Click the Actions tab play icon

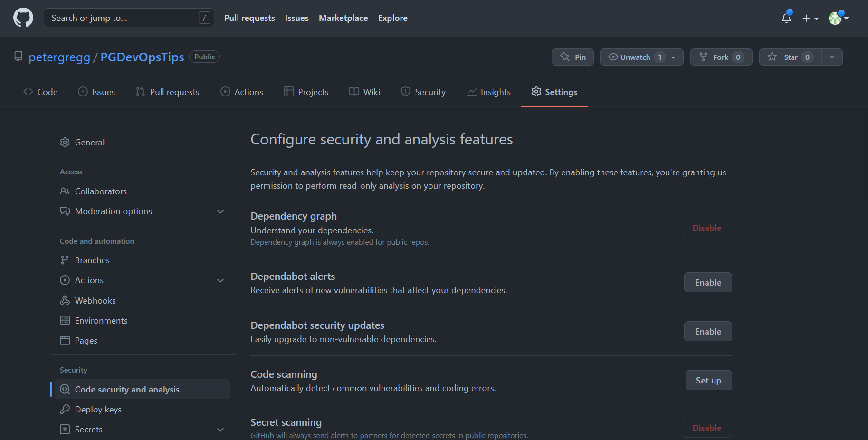coord(225,92)
